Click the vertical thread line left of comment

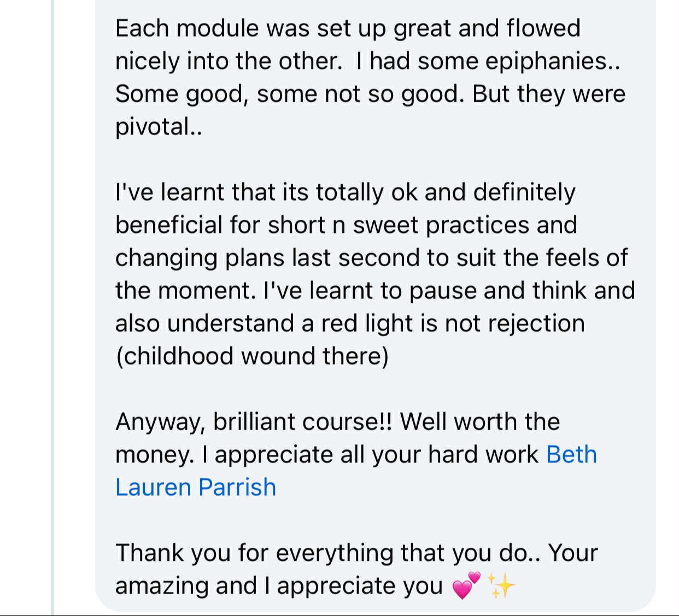pos(53,306)
